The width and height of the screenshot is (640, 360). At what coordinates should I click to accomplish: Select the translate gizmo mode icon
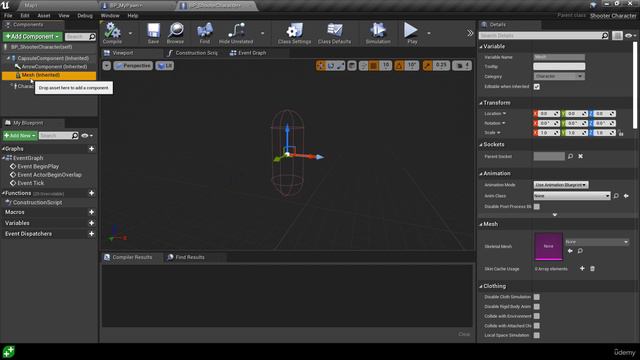click(x=321, y=65)
